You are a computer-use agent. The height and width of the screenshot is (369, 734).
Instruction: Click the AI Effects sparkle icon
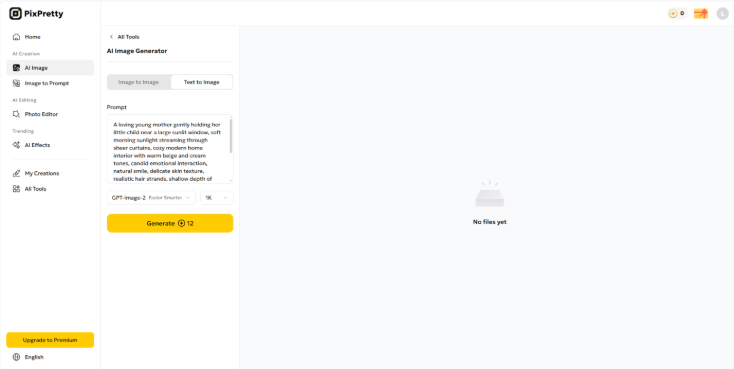[16, 145]
